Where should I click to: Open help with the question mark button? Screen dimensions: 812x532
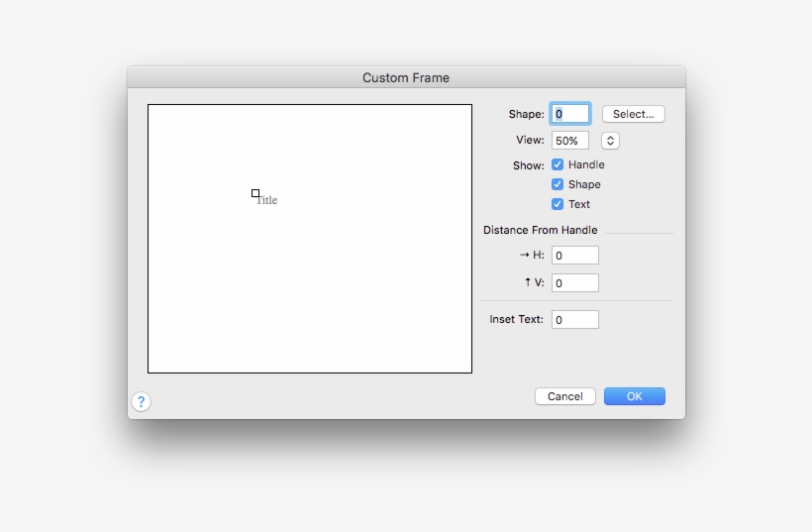coord(142,401)
